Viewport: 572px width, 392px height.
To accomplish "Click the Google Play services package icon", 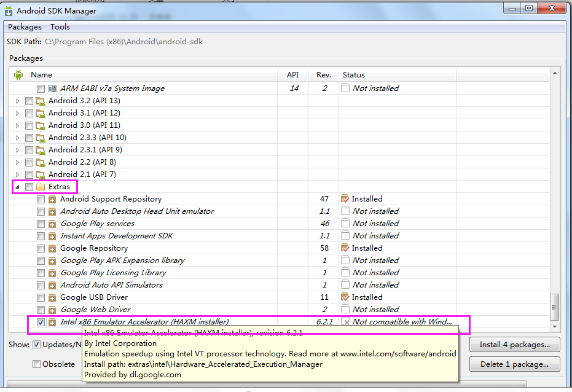I will (52, 224).
